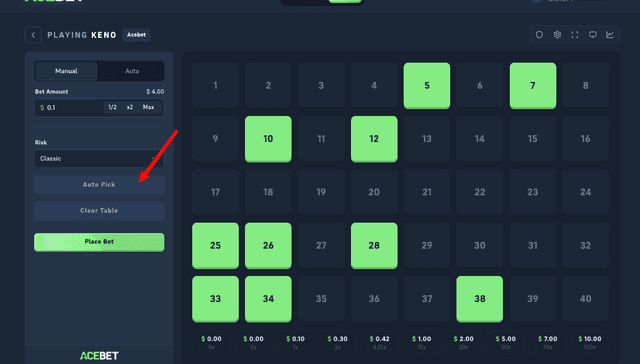Deselect keno number 12
This screenshot has width=640, height=364.
[x=374, y=139]
